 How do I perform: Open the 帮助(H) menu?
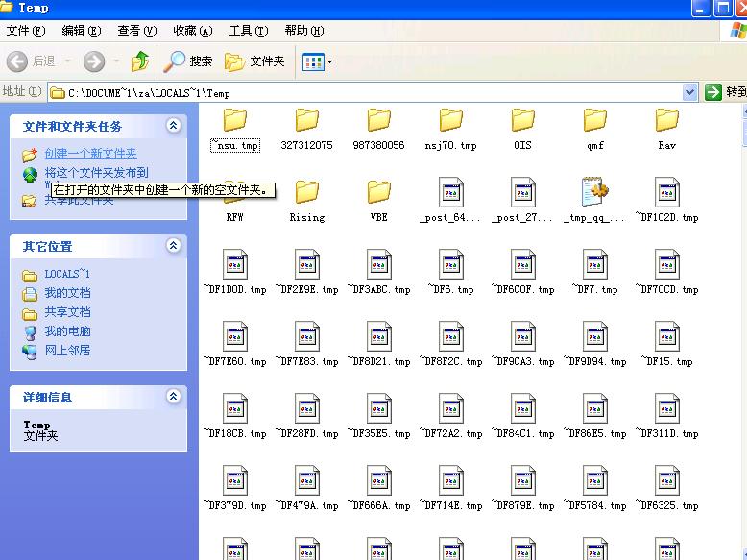point(304,31)
